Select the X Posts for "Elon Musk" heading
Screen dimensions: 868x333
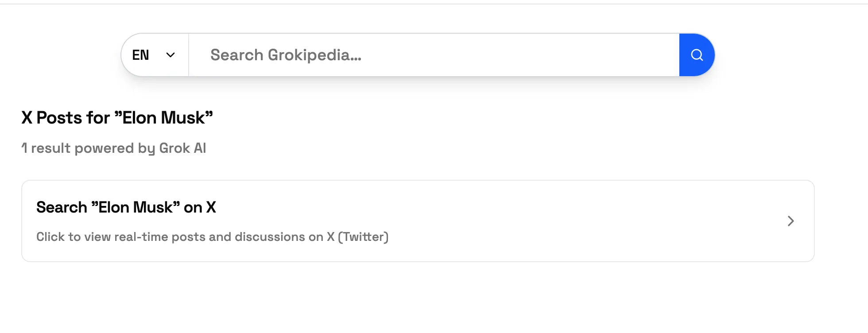(x=117, y=118)
